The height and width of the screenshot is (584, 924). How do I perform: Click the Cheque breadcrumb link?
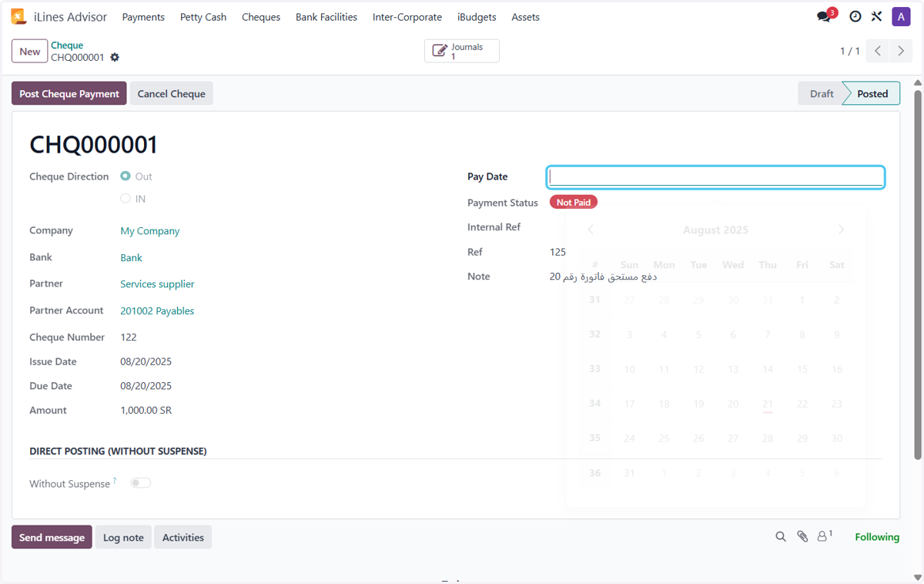67,45
